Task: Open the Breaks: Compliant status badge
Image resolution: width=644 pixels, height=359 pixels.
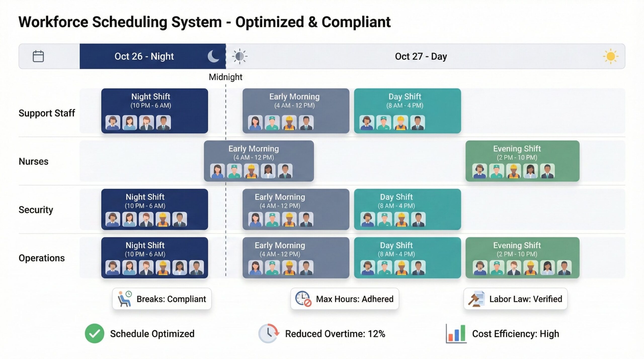Action: point(162,299)
